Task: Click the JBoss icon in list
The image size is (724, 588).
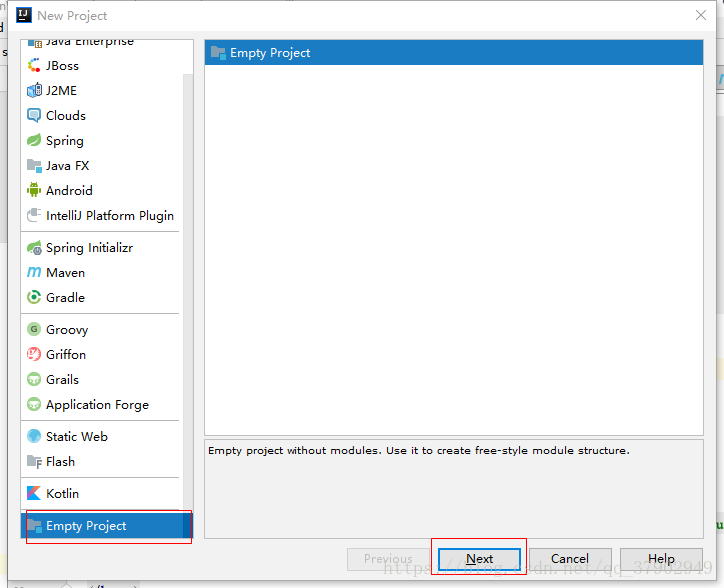Action: (34, 66)
